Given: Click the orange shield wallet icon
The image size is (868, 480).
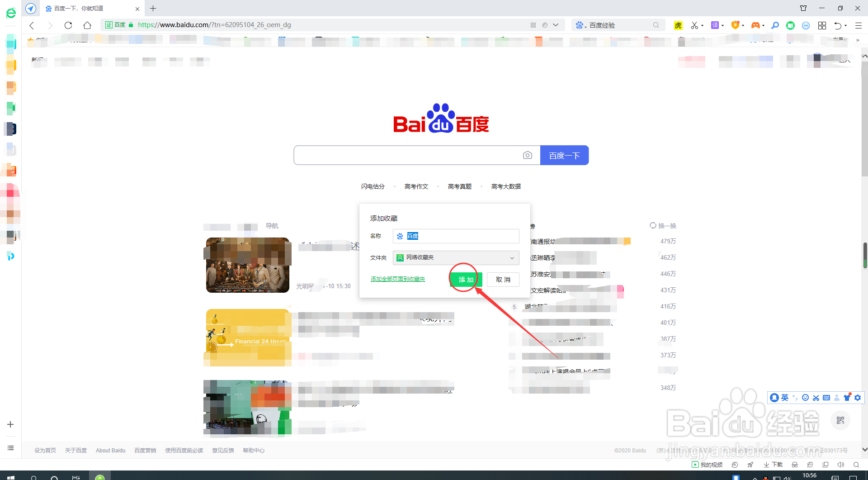Looking at the screenshot, I should click(735, 25).
